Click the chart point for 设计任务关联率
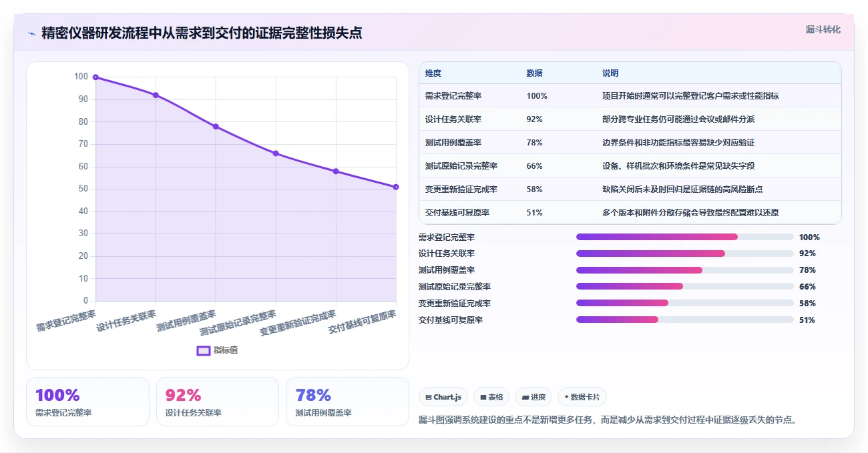This screenshot has width=868, height=453. [x=156, y=95]
